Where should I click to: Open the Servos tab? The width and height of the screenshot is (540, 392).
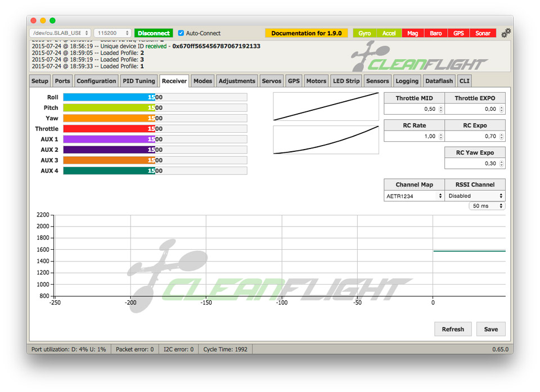271,81
